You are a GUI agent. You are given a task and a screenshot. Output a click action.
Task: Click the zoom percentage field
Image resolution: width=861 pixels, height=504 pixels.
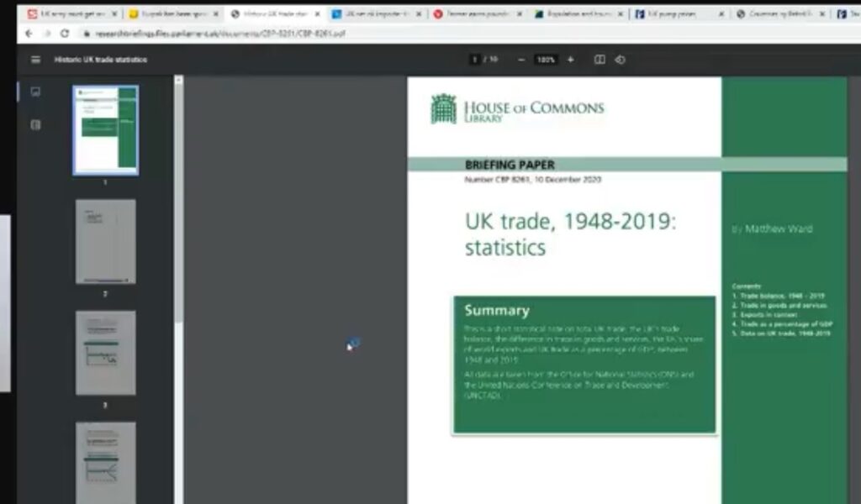[x=546, y=60]
